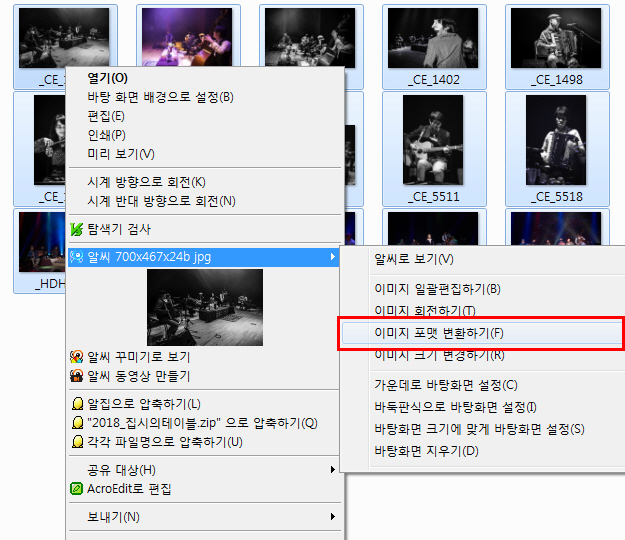
Task: Select the _CE_1402 photo thumbnail
Action: pos(433,38)
